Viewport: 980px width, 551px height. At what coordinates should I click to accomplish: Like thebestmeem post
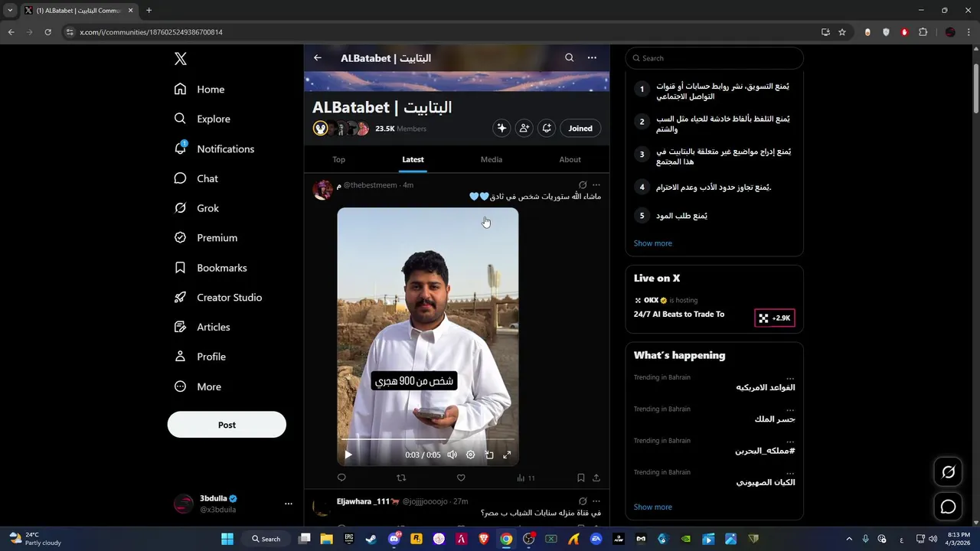[461, 478]
